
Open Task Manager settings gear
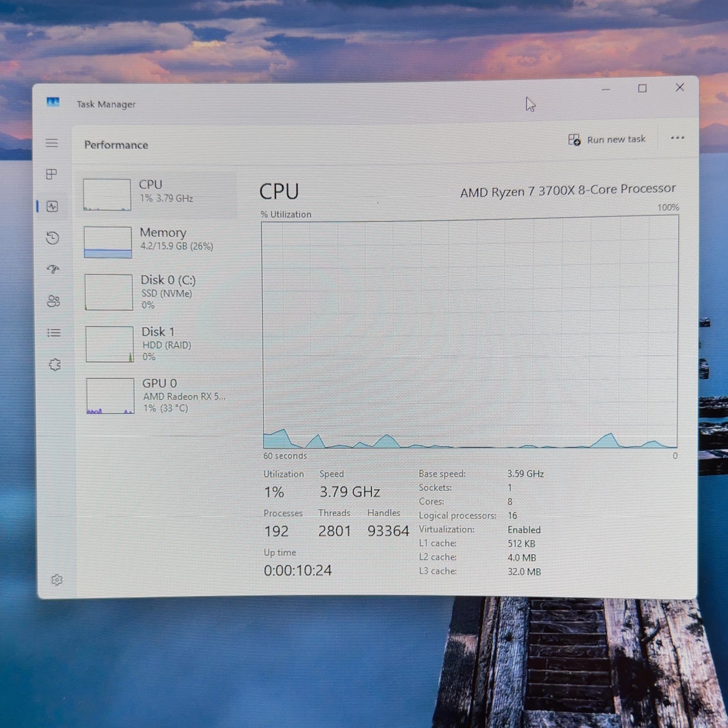coord(57,580)
